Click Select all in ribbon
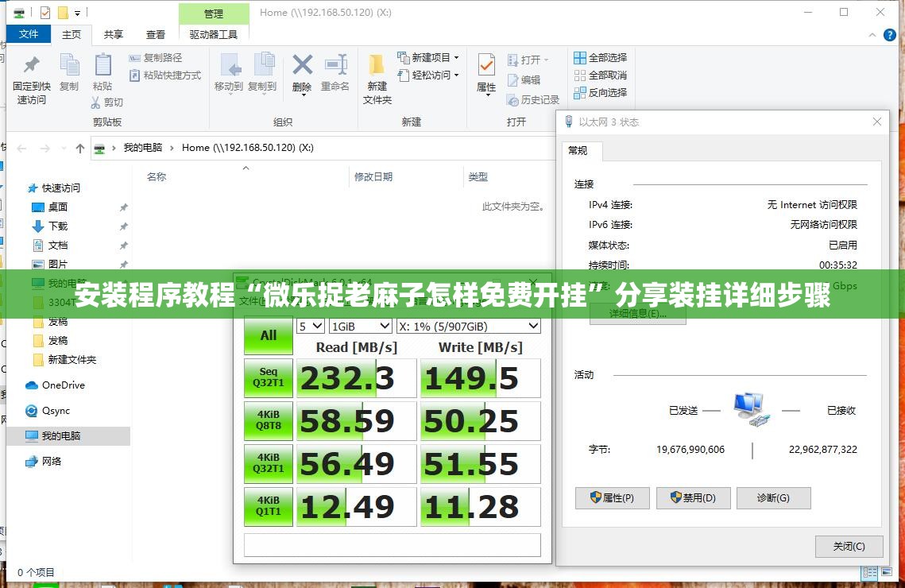 point(600,58)
